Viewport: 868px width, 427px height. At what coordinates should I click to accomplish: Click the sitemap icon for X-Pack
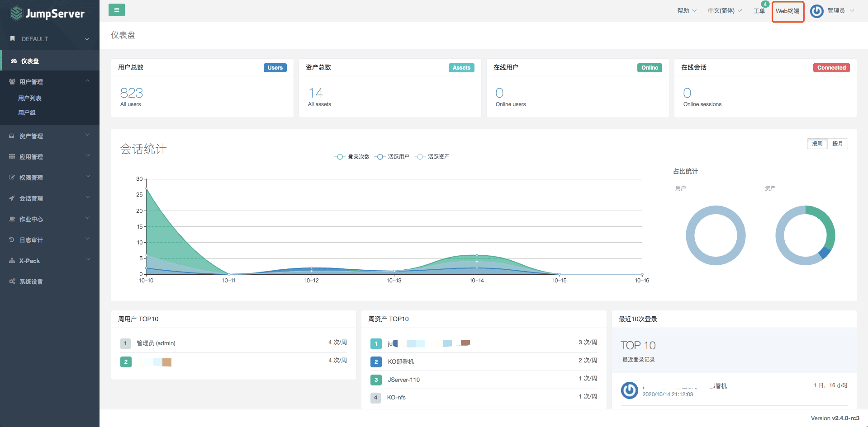click(12, 261)
